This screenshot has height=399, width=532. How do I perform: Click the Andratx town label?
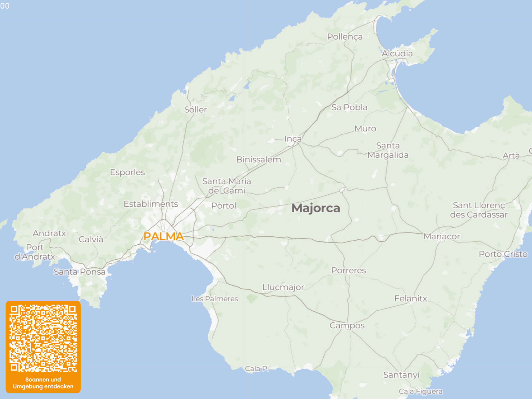49,233
